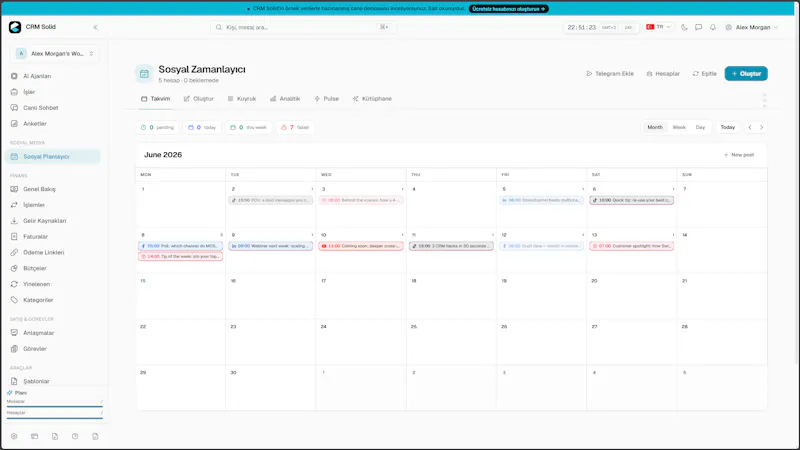The height and width of the screenshot is (450, 800).
Task: Open the Alex Morgan user menu
Action: (752, 27)
